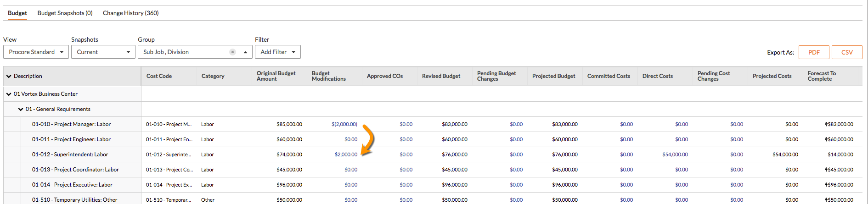Viewport: 868px width, 204px height.
Task: Click the $96,000.00 original budget amount cell
Action: (x=289, y=185)
